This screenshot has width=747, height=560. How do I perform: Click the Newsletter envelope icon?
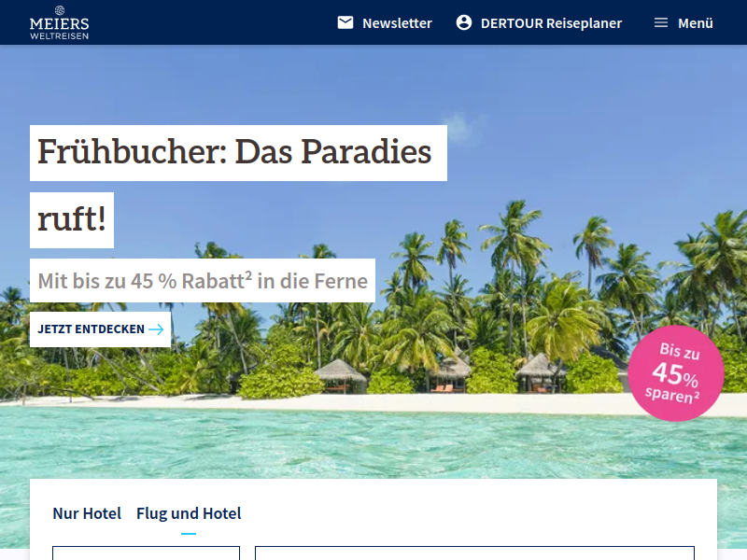[x=345, y=22]
